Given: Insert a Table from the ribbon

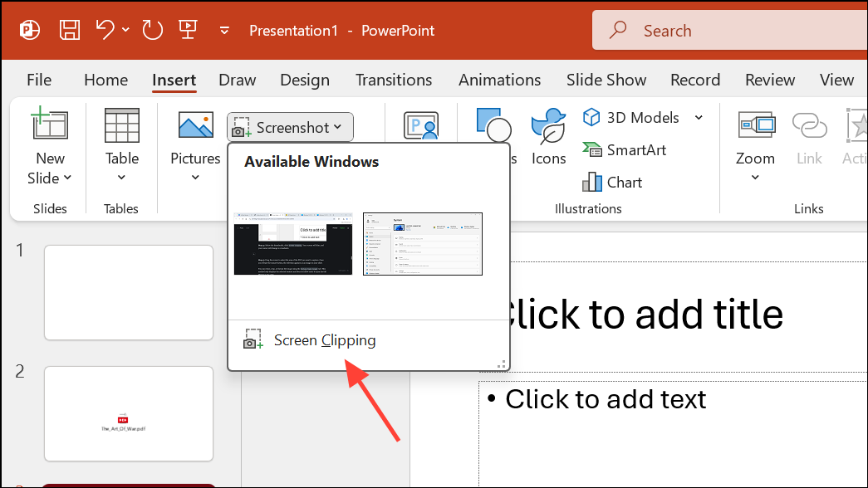Looking at the screenshot, I should (121, 146).
